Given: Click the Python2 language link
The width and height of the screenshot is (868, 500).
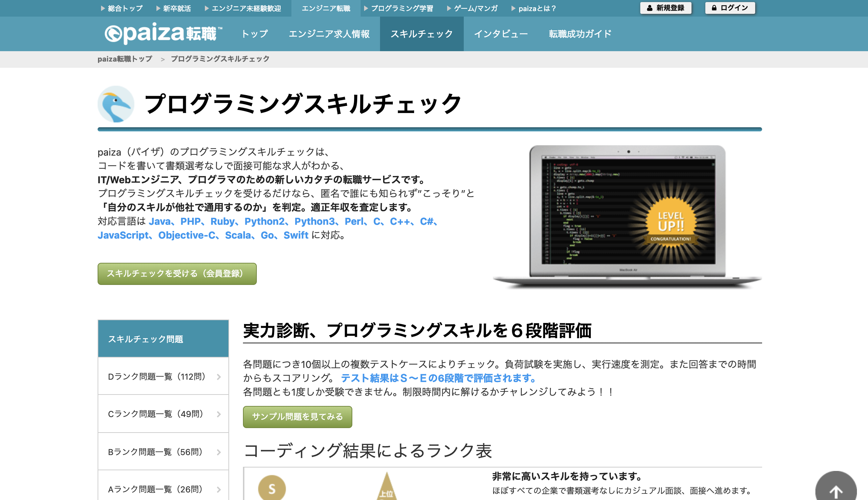Looking at the screenshot, I should coord(264,221).
